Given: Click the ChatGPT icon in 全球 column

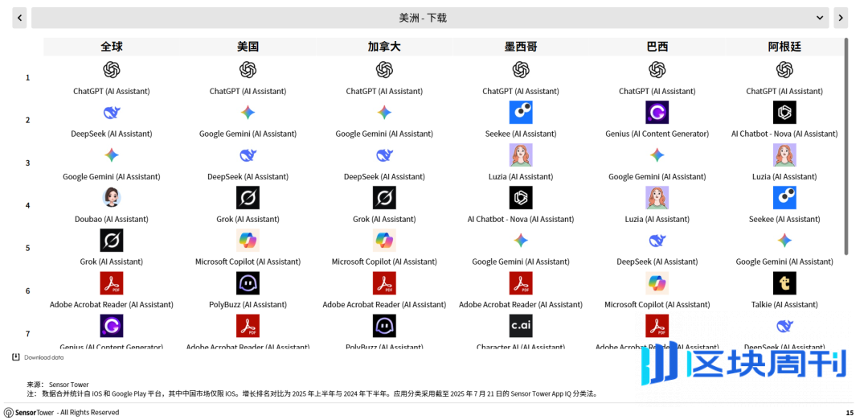Looking at the screenshot, I should pyautogui.click(x=111, y=70).
